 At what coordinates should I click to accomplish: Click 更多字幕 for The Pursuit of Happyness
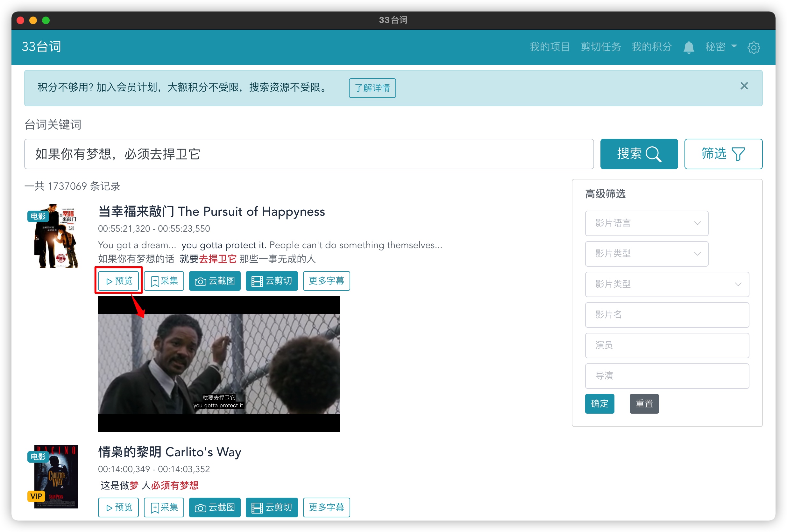[326, 281]
